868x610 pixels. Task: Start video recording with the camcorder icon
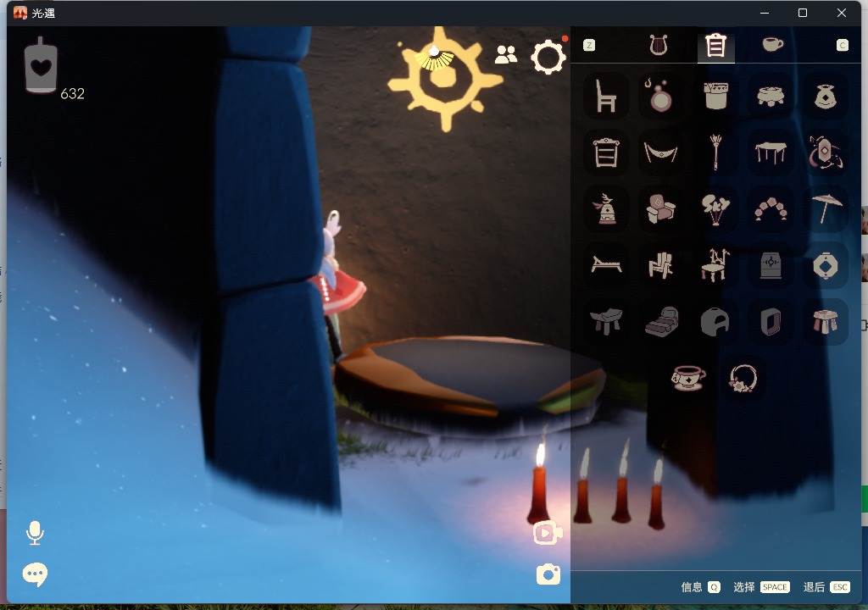(547, 533)
